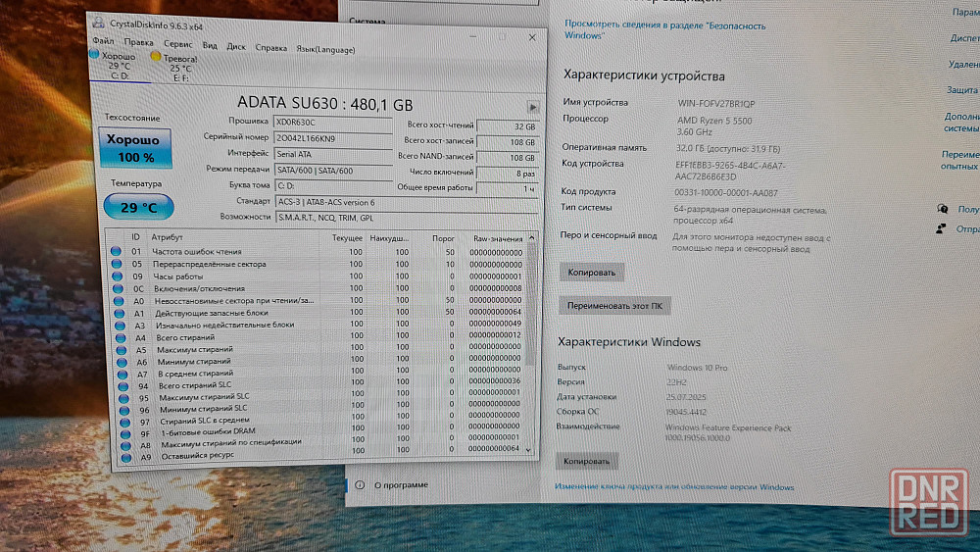Viewport: 980px width, 552px height.
Task: Select the blue status icon for drive C:
Action: pyautogui.click(x=95, y=56)
